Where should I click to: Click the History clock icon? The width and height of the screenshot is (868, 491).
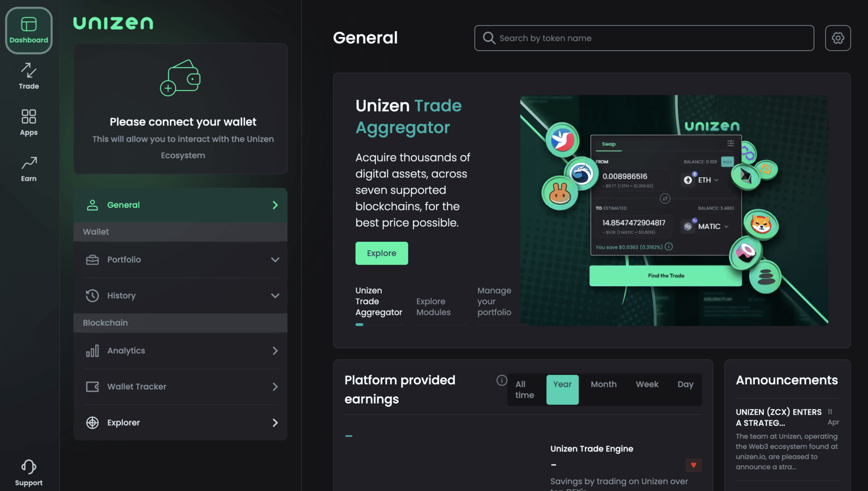point(92,296)
